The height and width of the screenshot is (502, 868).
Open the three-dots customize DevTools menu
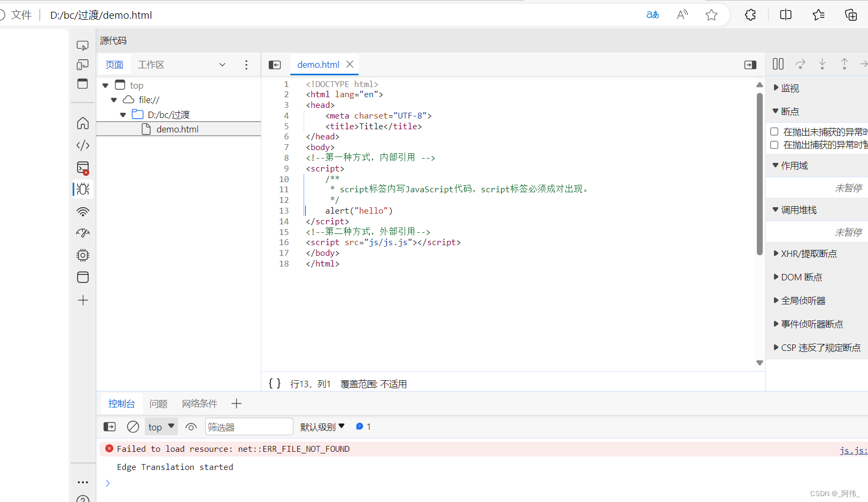(83, 482)
